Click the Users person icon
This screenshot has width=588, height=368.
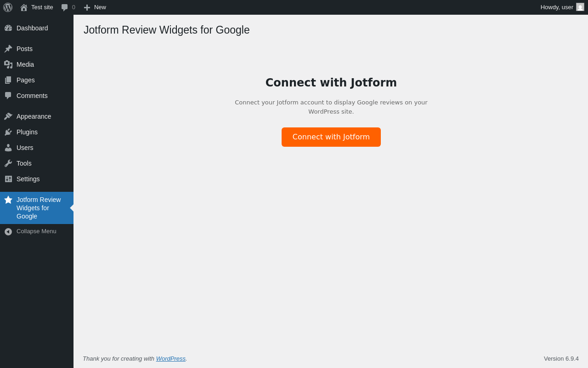8,148
